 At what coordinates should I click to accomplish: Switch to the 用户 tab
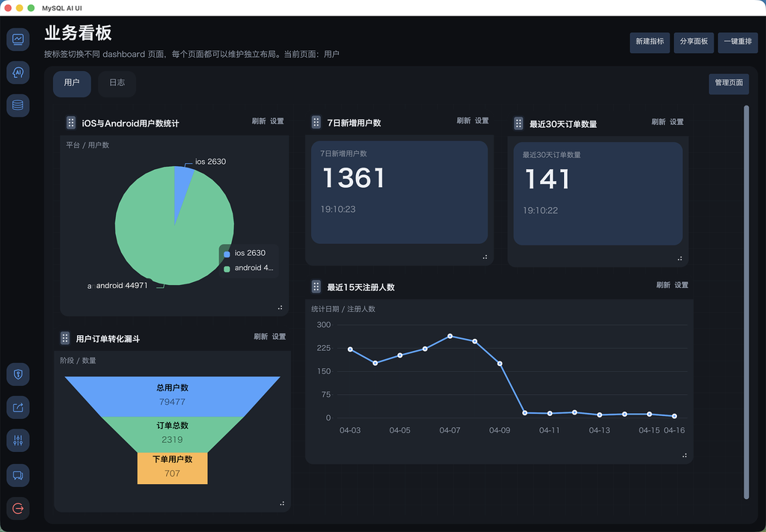click(x=72, y=83)
